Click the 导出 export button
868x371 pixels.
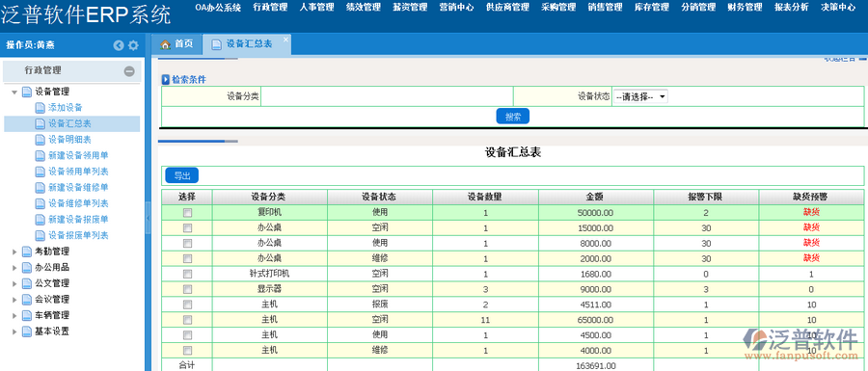click(182, 175)
